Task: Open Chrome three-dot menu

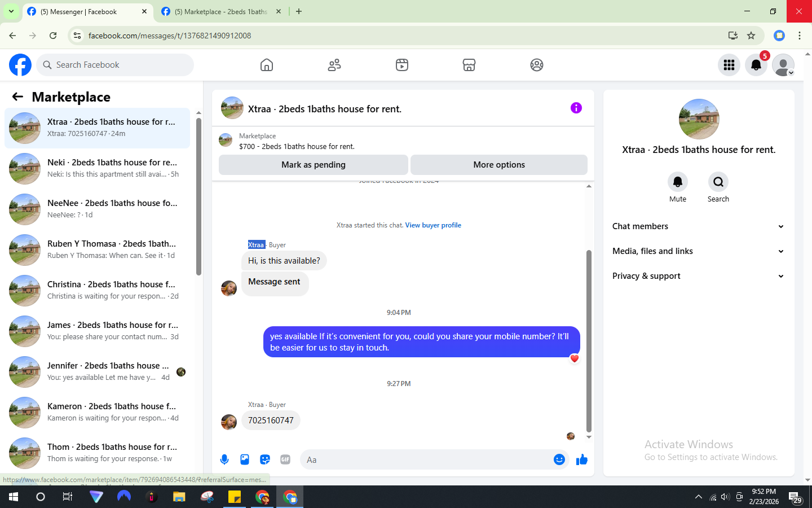Action: point(800,36)
